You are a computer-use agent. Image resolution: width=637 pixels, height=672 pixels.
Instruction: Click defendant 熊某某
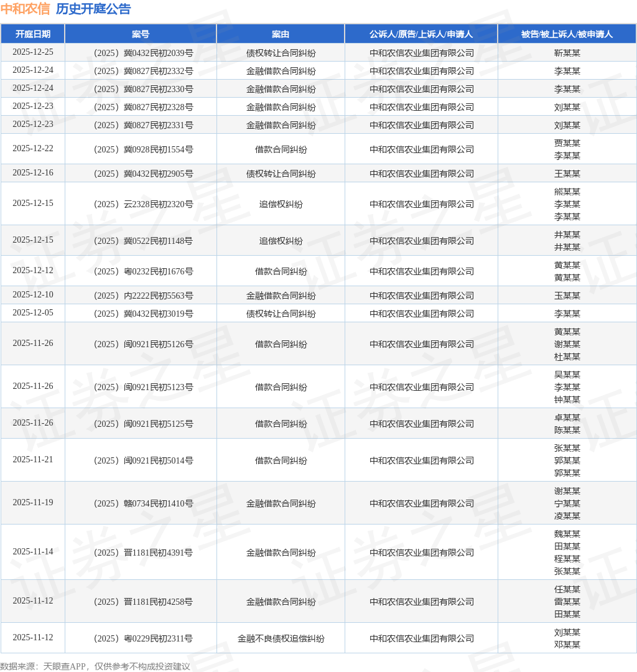(x=567, y=192)
